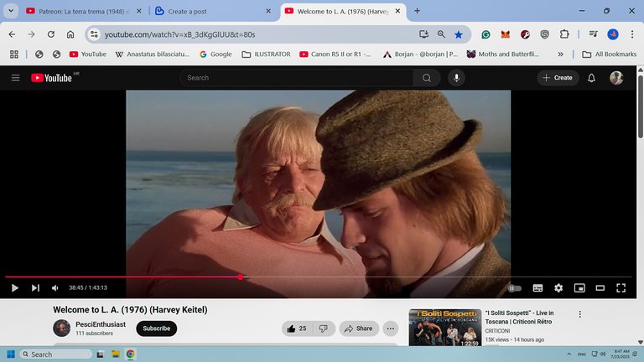Click the search magnifier button
The height and width of the screenshot is (362, 644).
(427, 78)
